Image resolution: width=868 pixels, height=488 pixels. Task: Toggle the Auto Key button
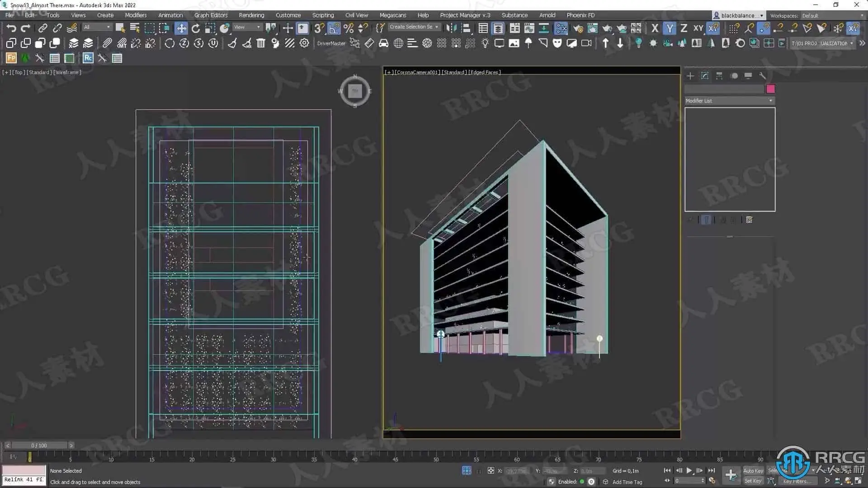pos(753,471)
